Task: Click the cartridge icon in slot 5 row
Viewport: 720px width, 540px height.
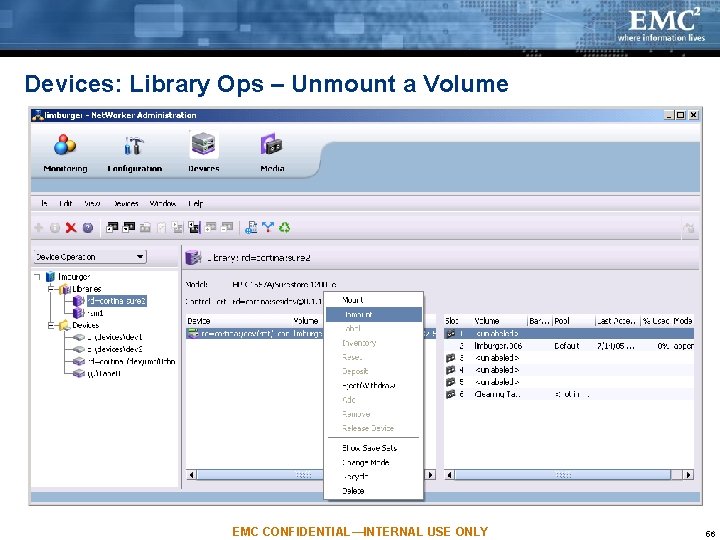Action: click(450, 382)
